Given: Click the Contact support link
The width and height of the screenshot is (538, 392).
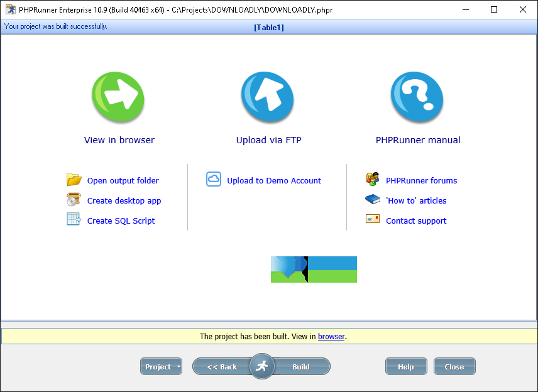Looking at the screenshot, I should click(416, 221).
